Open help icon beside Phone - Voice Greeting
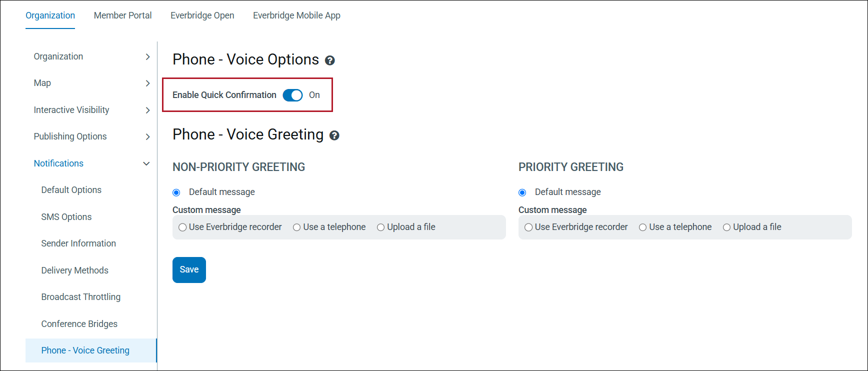868x371 pixels. 334,135
